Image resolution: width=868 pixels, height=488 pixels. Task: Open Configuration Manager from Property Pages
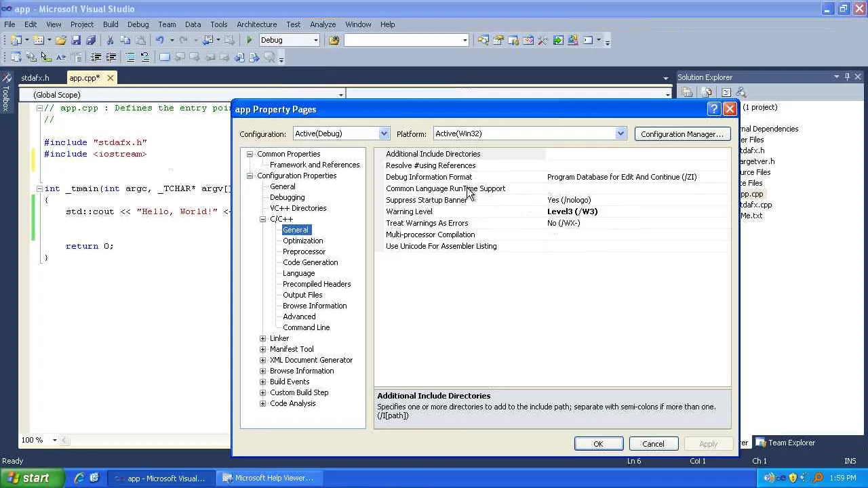682,134
